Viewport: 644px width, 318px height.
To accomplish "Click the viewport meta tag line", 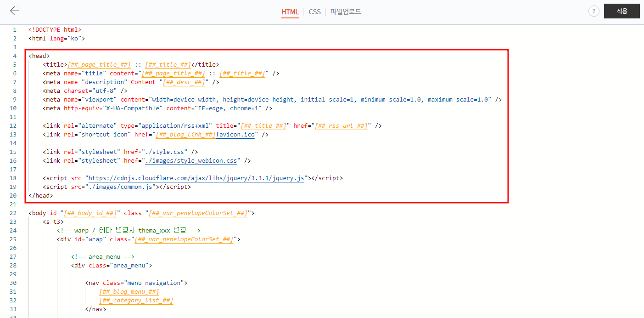I will [x=272, y=100].
